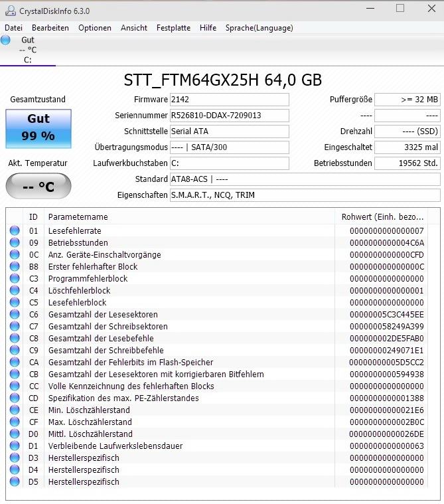Open the Festplatte menu
The image size is (444, 504).
tap(173, 28)
